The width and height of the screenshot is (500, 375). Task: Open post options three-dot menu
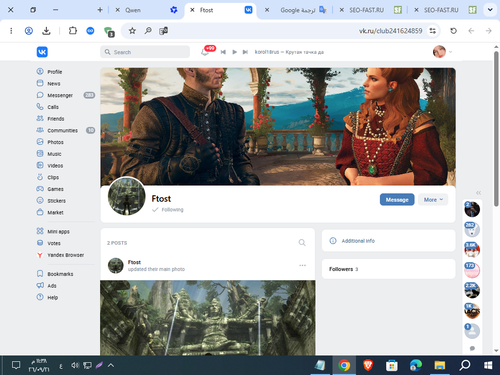(302, 265)
